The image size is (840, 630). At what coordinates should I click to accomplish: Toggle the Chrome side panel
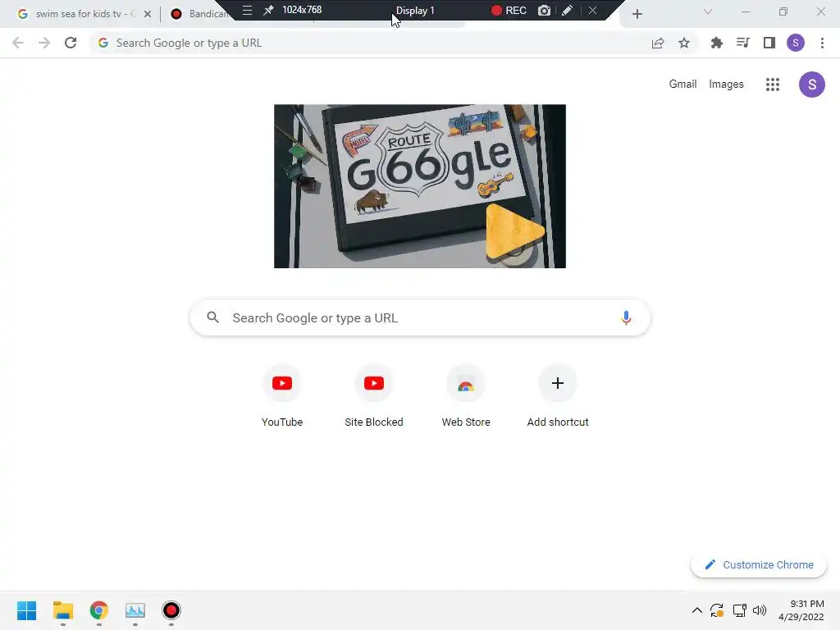(769, 43)
